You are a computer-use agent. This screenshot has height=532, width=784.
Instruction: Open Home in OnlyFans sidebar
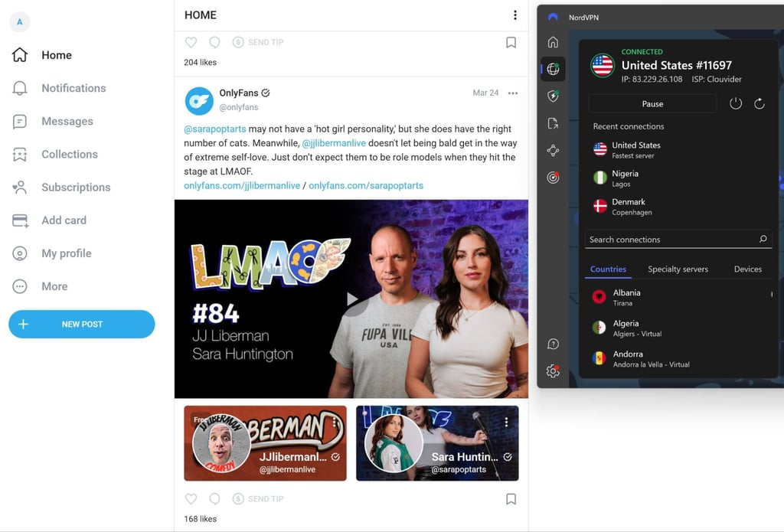tap(42, 55)
